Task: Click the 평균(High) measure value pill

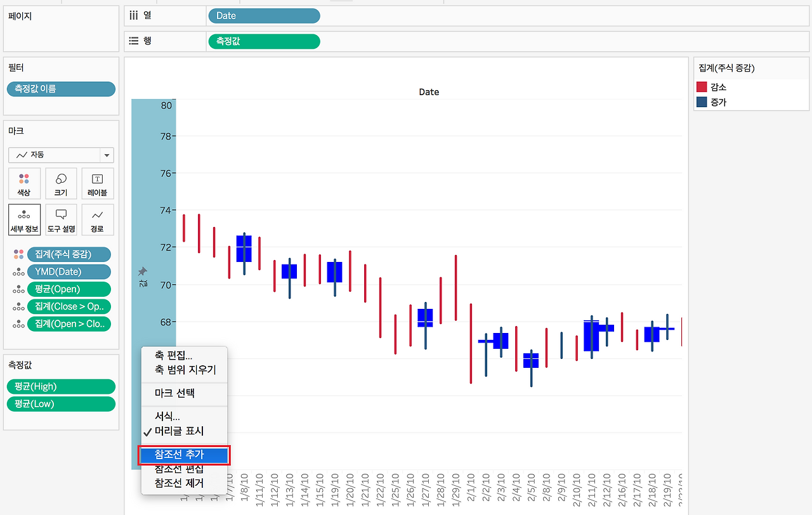Action: click(x=61, y=387)
